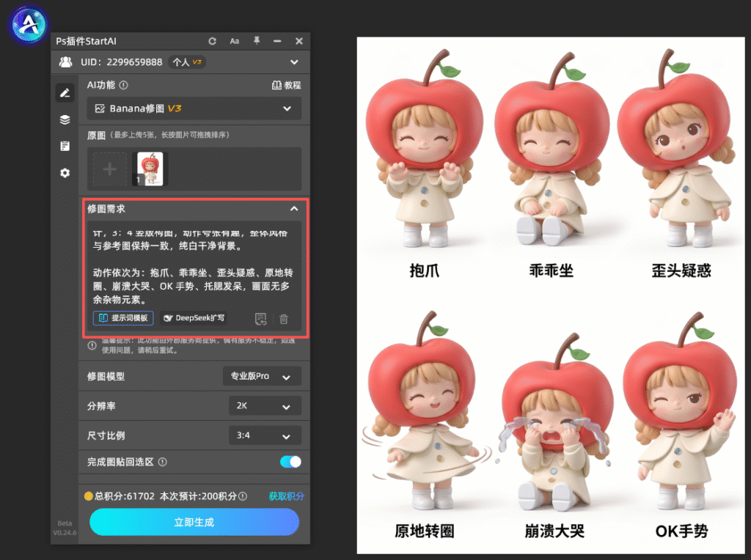Click the warning tip info icon
Image resolution: width=751 pixels, height=560 pixels.
[92, 345]
